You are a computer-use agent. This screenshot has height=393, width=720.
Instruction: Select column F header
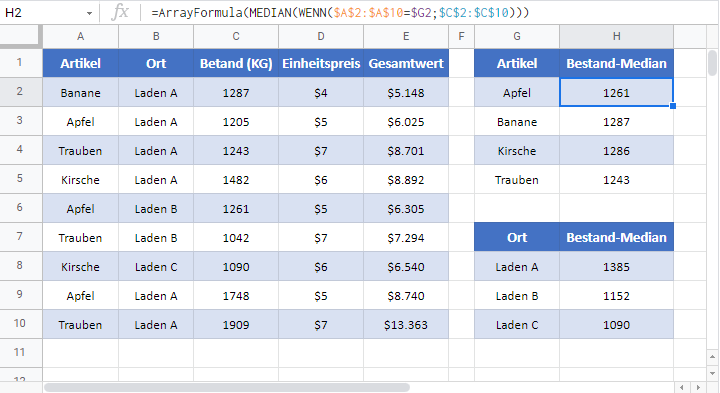[461, 37]
